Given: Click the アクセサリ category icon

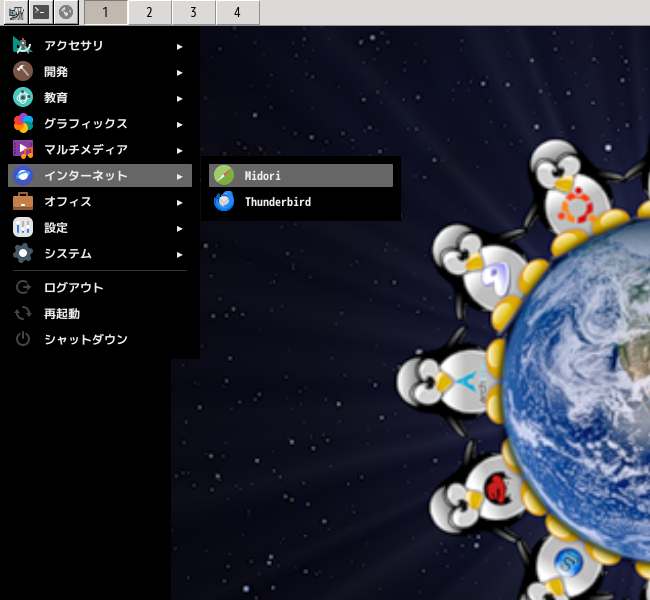Looking at the screenshot, I should coord(23,46).
